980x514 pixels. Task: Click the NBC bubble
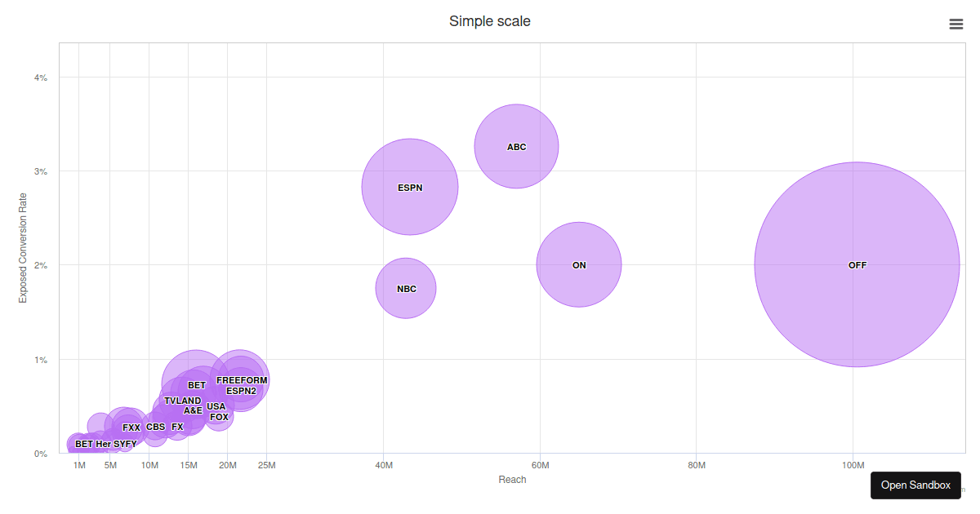406,289
